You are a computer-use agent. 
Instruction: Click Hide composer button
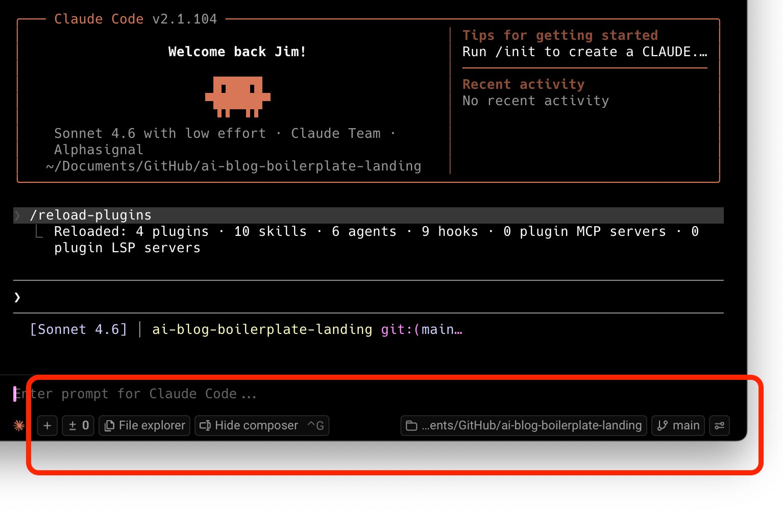point(262,425)
